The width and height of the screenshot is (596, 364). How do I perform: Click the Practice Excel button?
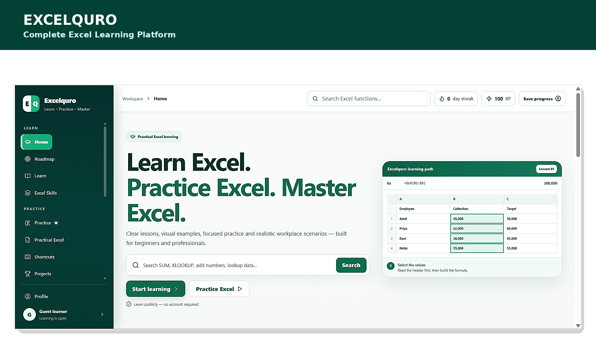[219, 289]
